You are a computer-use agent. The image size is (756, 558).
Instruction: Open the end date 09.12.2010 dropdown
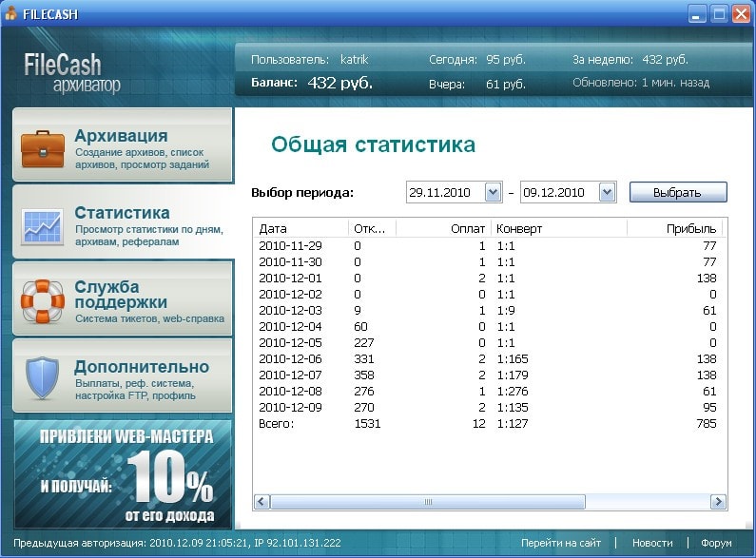tap(608, 193)
